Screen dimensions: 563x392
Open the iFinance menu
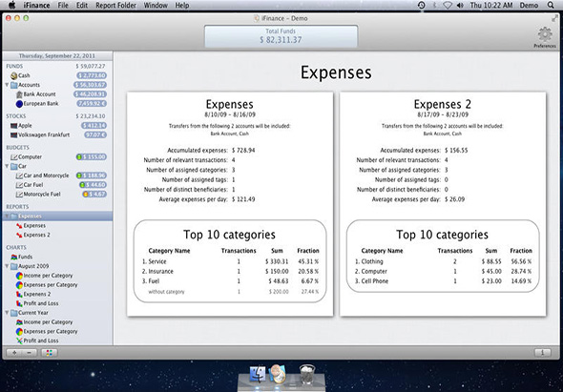click(x=36, y=6)
